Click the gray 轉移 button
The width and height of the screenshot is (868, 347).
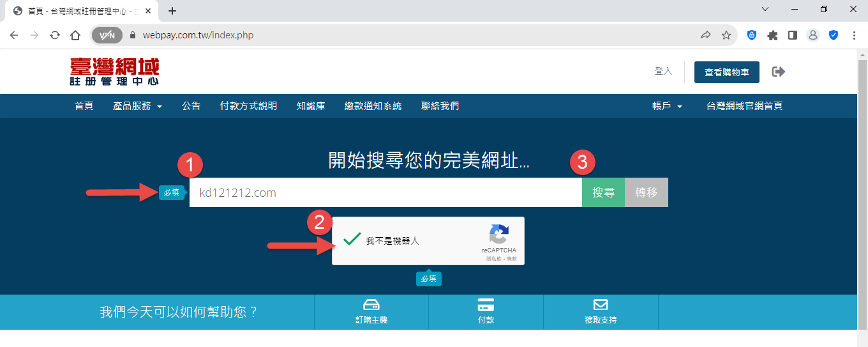coord(646,192)
